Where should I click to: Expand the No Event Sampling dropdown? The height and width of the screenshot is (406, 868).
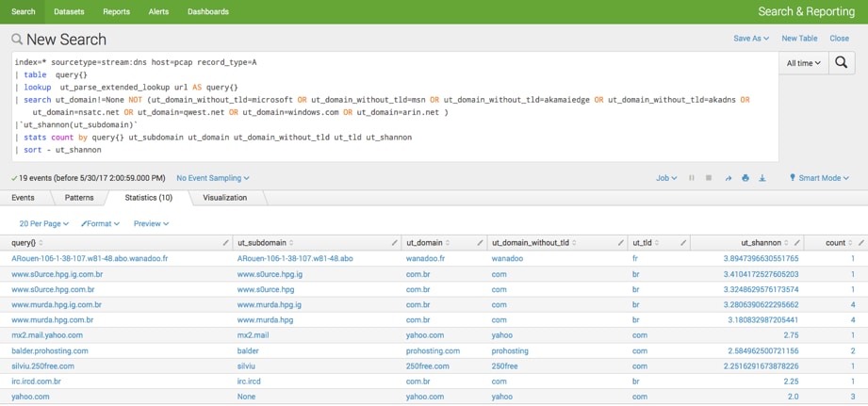point(213,178)
